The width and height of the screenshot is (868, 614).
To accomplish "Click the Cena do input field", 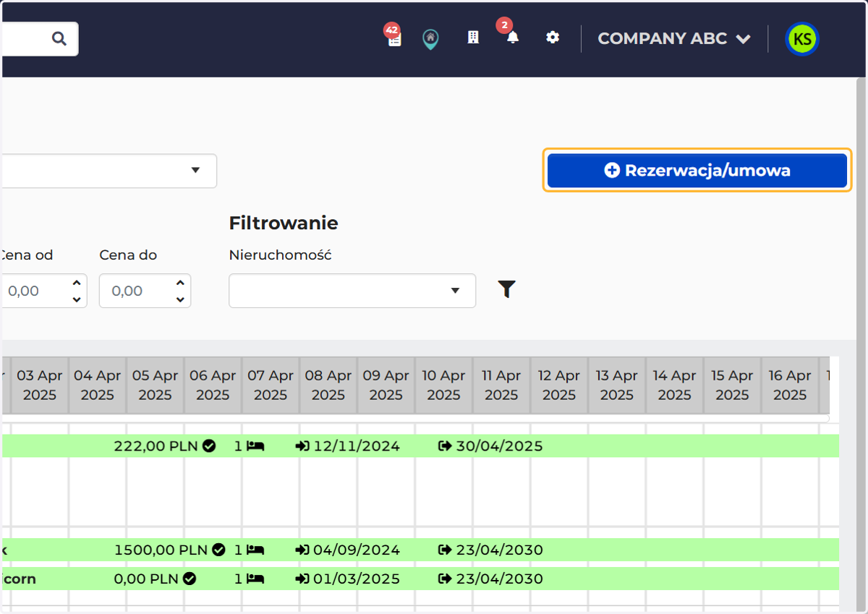I will (145, 291).
